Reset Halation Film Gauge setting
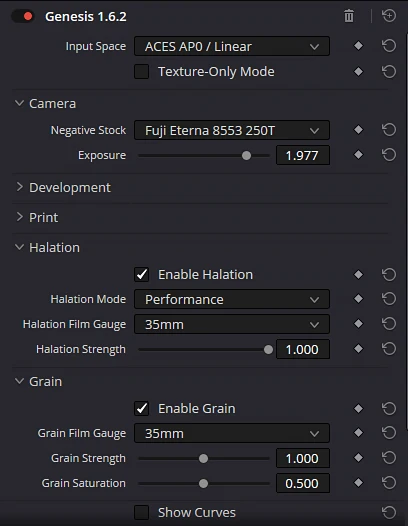The height and width of the screenshot is (526, 408). (389, 324)
